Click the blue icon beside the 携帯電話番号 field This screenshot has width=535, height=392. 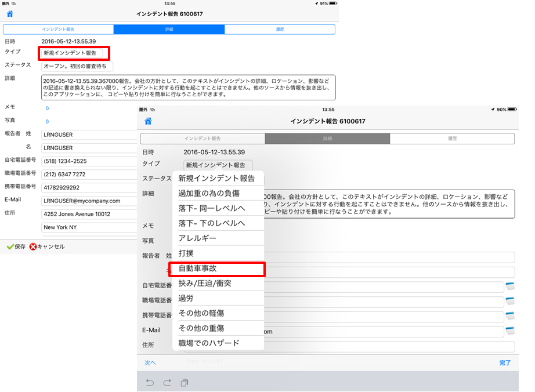click(510, 316)
